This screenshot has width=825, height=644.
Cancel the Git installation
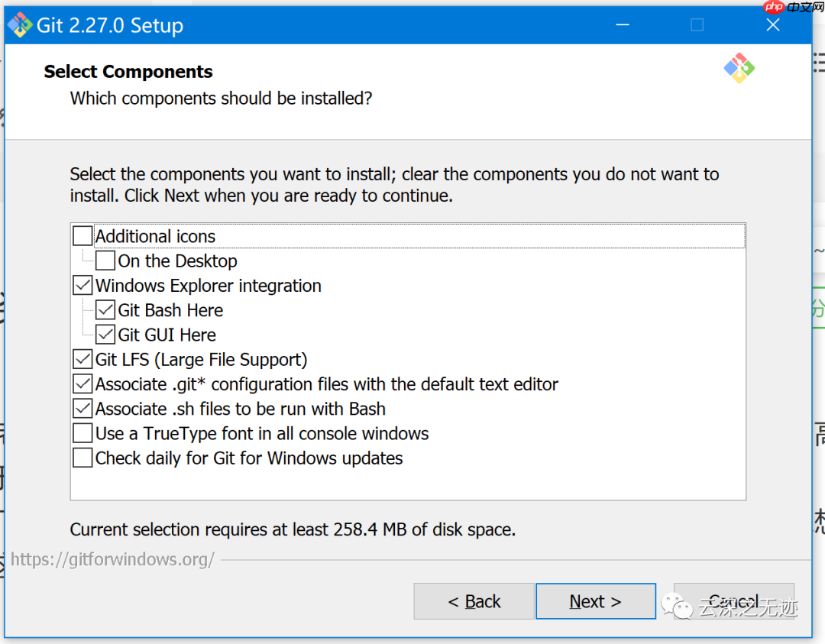coord(733,602)
